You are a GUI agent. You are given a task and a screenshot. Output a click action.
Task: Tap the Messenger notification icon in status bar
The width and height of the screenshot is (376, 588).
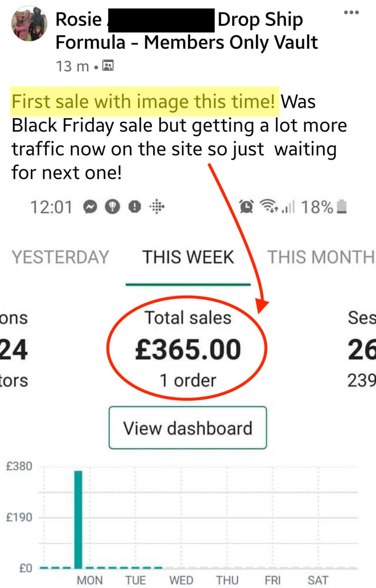click(x=90, y=207)
